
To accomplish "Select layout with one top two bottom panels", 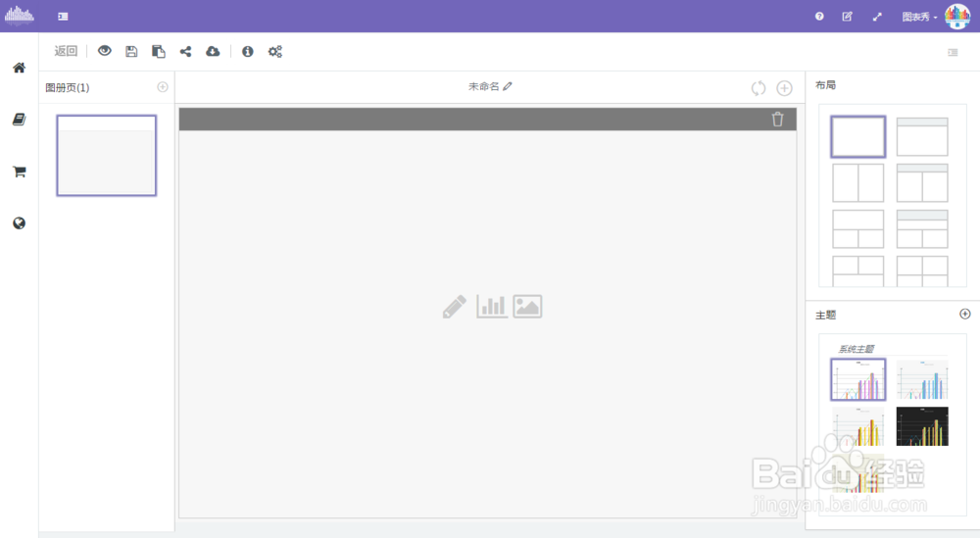I will 858,229.
